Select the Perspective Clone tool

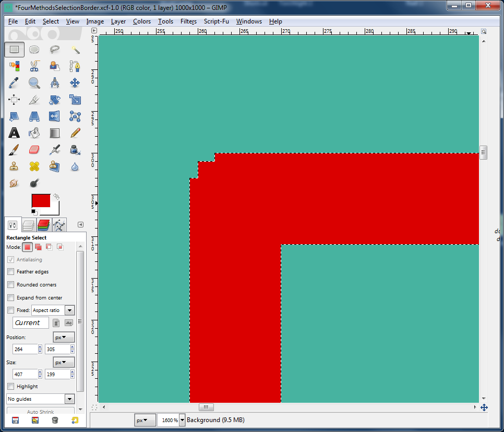(55, 166)
